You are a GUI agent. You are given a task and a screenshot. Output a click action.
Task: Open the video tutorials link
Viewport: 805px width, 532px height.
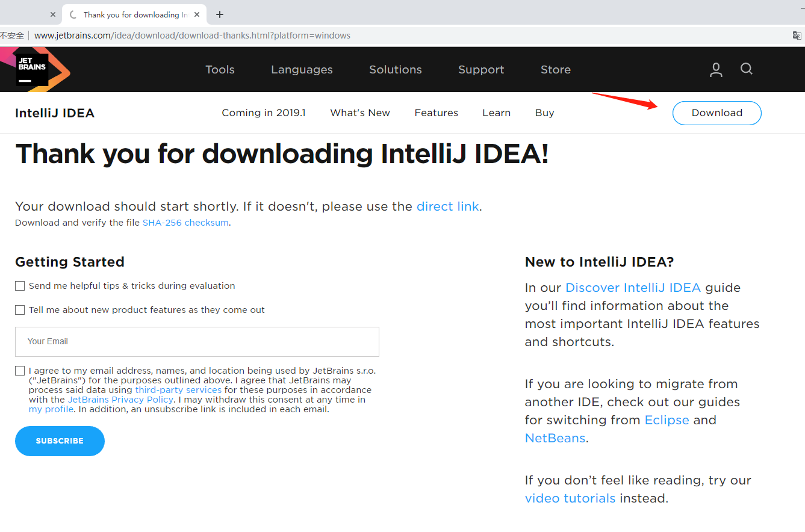pyautogui.click(x=570, y=498)
